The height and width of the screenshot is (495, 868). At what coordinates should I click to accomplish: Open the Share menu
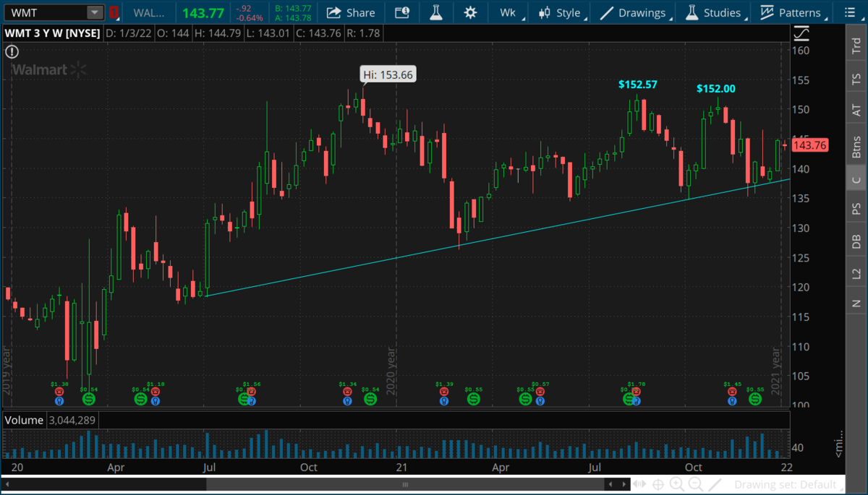[351, 12]
